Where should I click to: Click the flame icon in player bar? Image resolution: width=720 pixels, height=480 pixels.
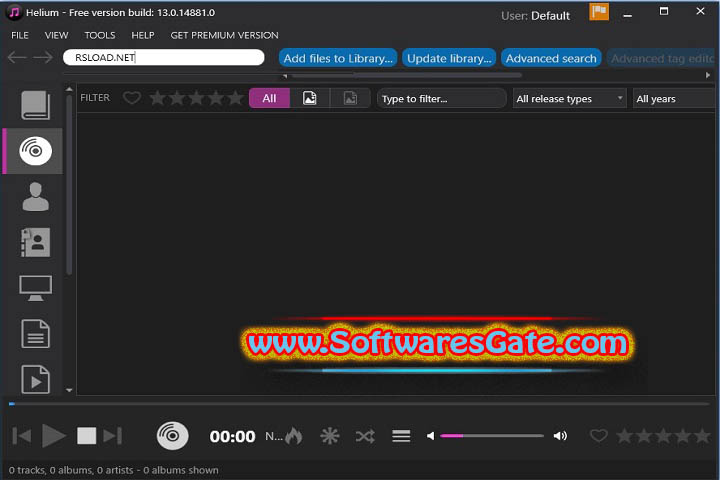tap(293, 435)
